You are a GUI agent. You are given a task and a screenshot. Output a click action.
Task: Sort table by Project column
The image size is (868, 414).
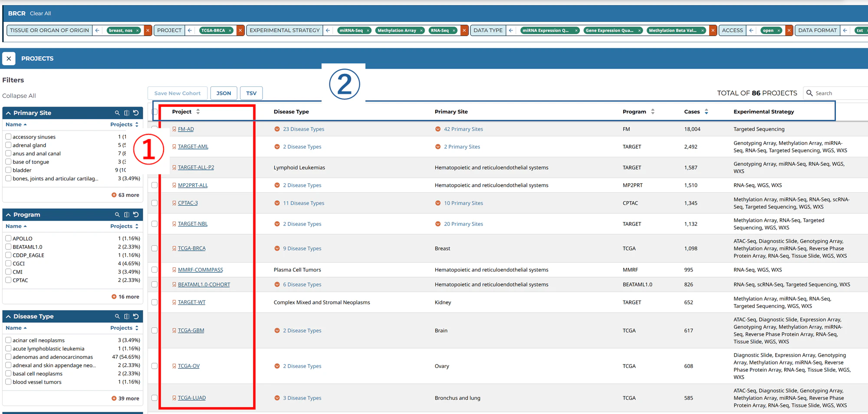point(198,112)
